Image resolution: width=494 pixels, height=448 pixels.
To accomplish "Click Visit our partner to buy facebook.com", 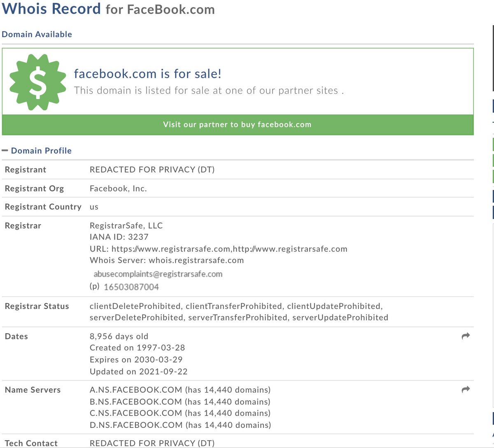I will (238, 125).
